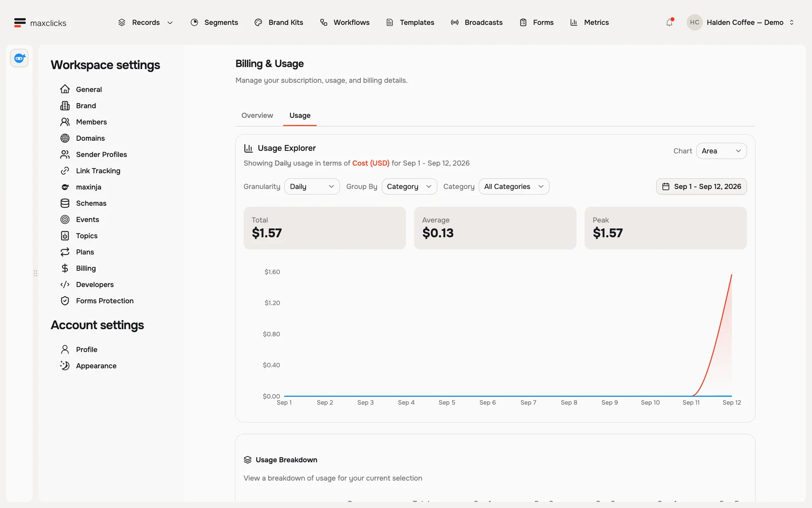Click the calendar icon in date range
Screen dimensions: 812x508
click(x=666, y=186)
